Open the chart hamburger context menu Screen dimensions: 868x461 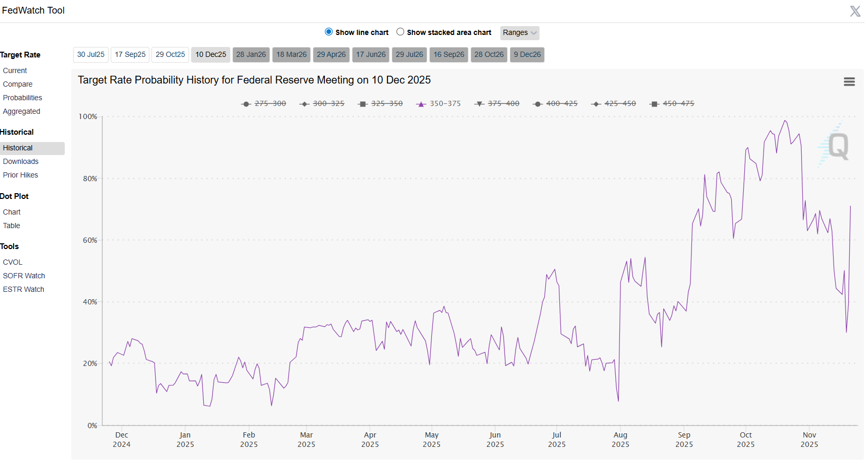[x=849, y=82]
